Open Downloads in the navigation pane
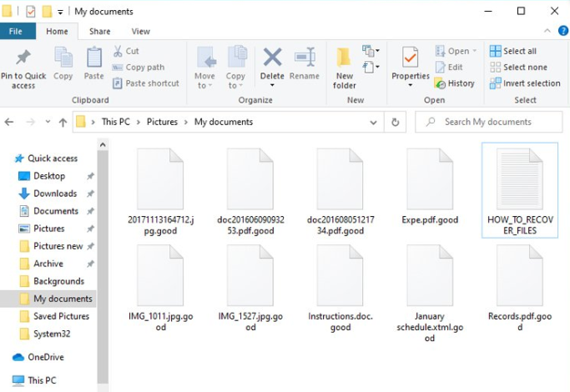570x392 pixels. tap(54, 193)
